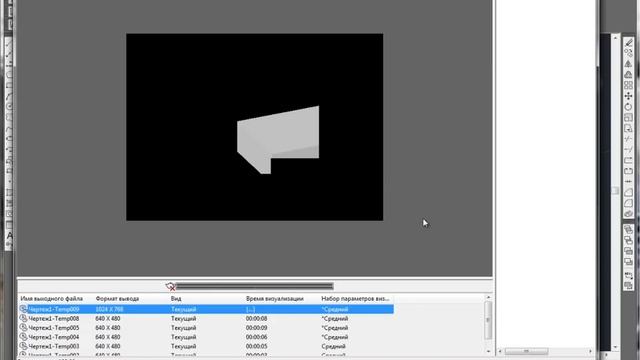Click the rendered 3D object image

coord(278,140)
